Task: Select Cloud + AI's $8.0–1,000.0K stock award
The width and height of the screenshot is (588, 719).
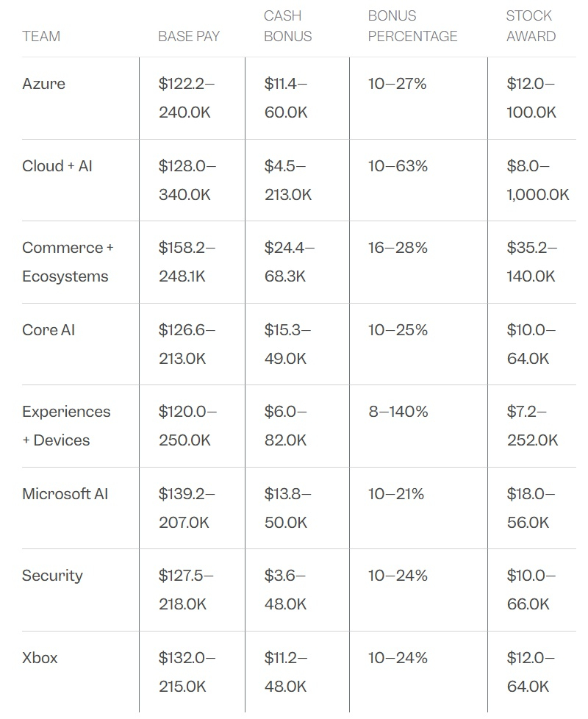Action: (537, 180)
